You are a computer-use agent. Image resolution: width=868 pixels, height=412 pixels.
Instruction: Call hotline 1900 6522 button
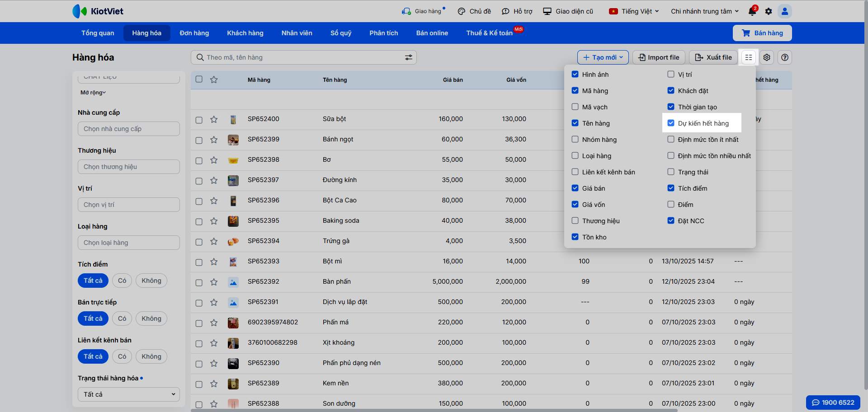[x=833, y=403]
